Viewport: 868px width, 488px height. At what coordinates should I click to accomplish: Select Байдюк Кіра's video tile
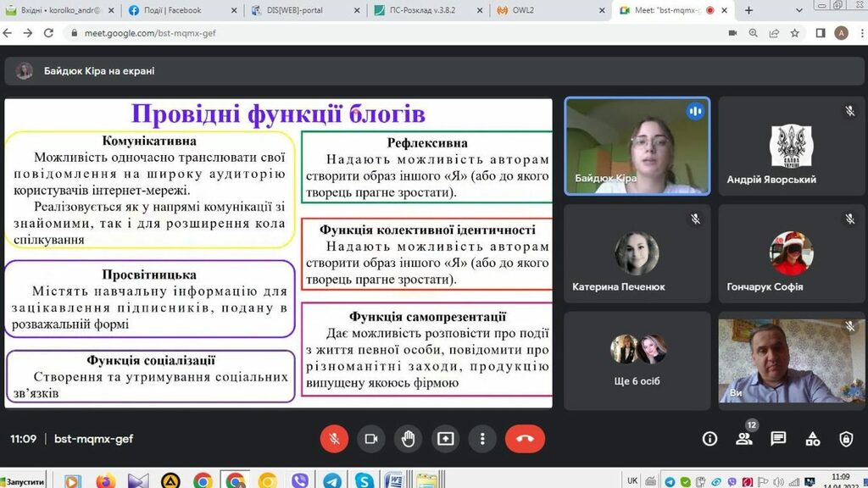pyautogui.click(x=637, y=146)
